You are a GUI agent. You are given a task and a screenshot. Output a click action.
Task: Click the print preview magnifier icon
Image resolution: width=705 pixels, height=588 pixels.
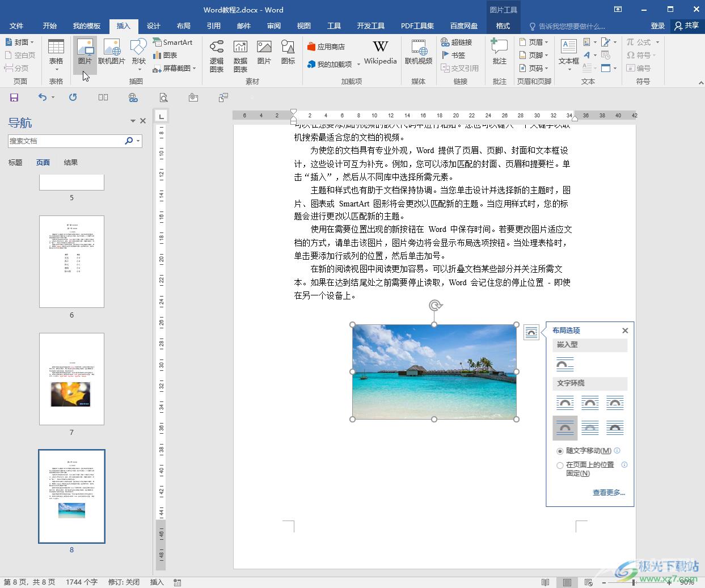tap(163, 98)
